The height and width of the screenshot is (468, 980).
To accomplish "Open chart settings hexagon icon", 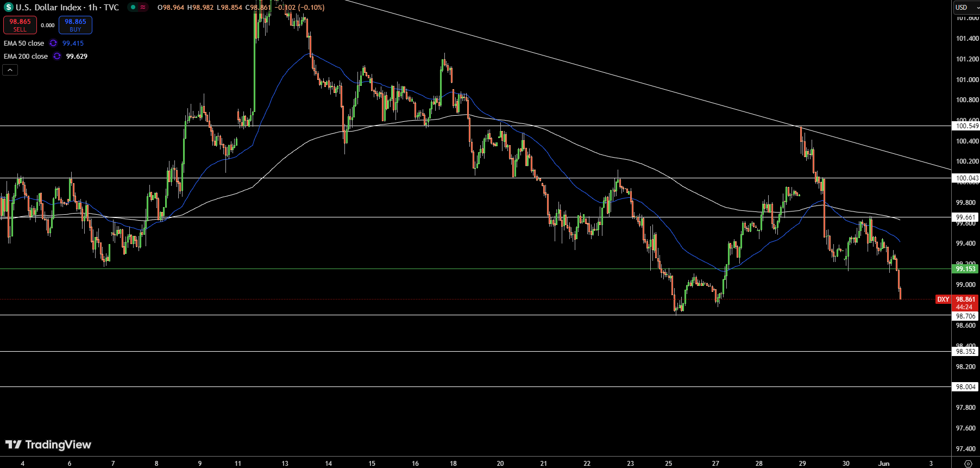I will pyautogui.click(x=968, y=464).
